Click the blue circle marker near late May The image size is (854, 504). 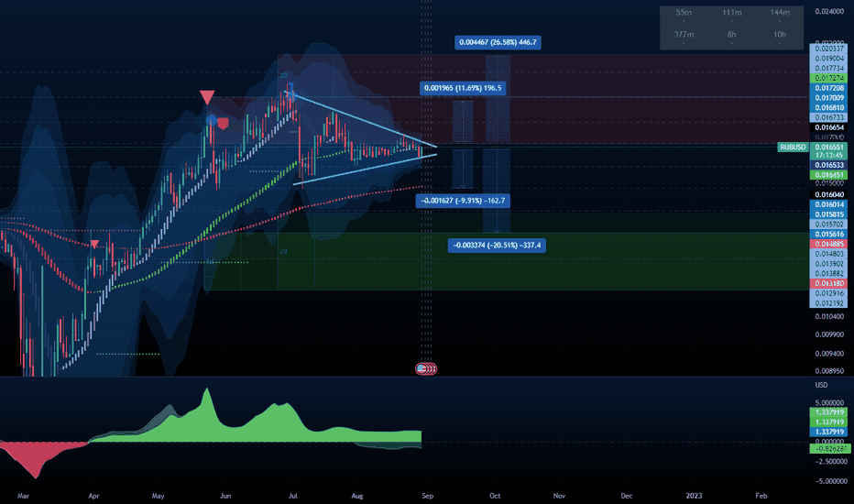coord(212,120)
